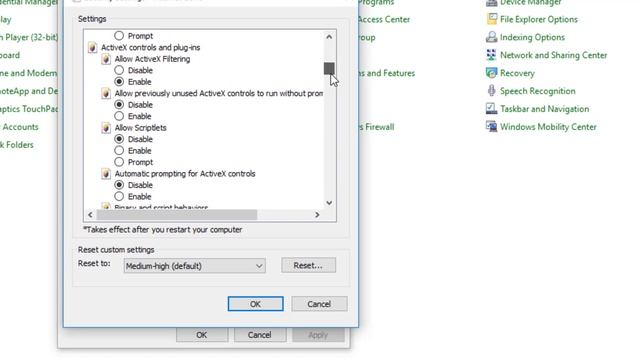Screen dimensions: 640x360
Task: Click the scroll right arrow in settings list
Action: pyautogui.click(x=317, y=215)
